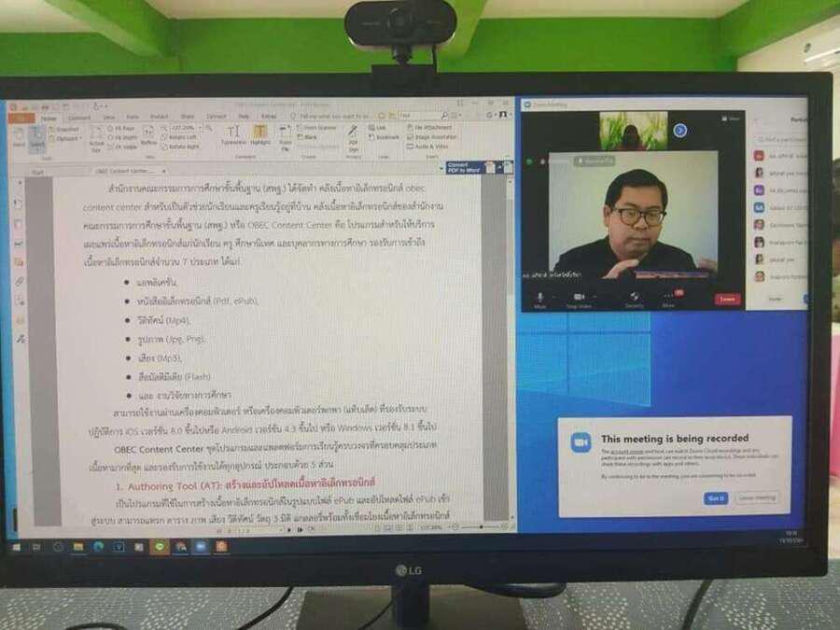
Task: Mute the microphone in Zoom
Action: (x=539, y=297)
